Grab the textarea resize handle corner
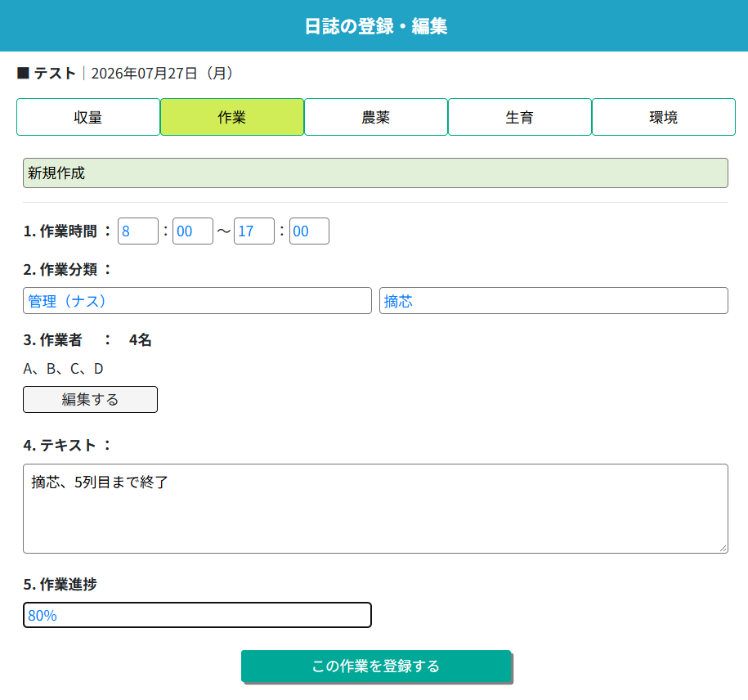The width and height of the screenshot is (748, 700). click(x=723, y=549)
